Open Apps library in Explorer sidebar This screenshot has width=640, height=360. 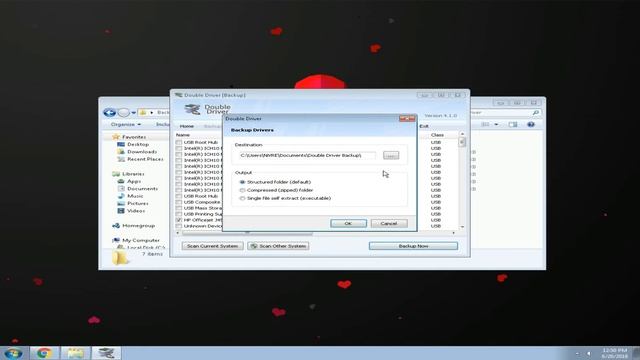click(134, 181)
